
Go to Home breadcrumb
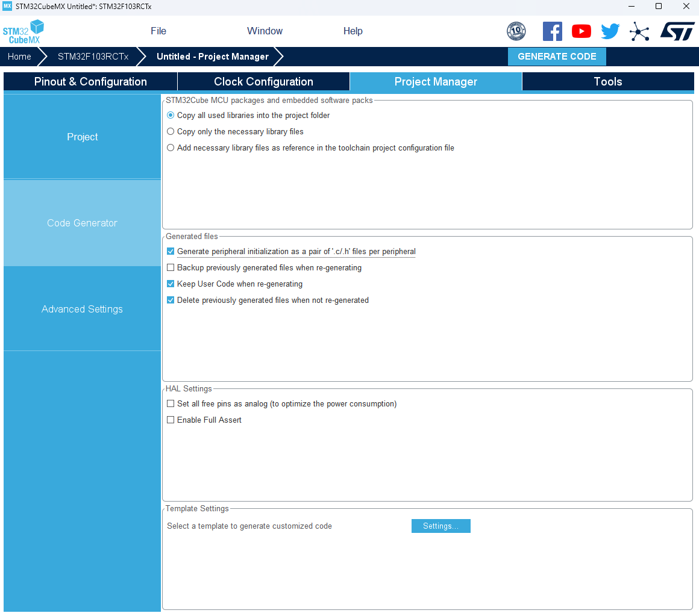(x=19, y=57)
